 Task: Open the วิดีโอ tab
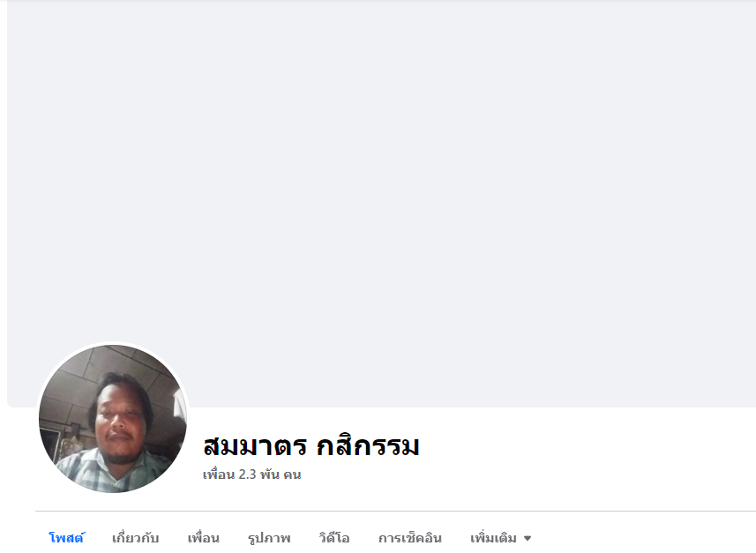(334, 538)
